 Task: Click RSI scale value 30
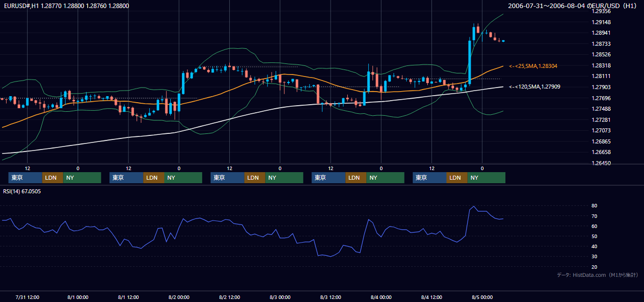pos(595,257)
